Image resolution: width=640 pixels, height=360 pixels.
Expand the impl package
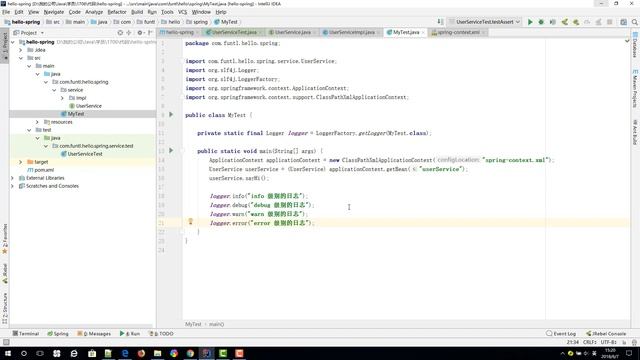click(x=62, y=98)
